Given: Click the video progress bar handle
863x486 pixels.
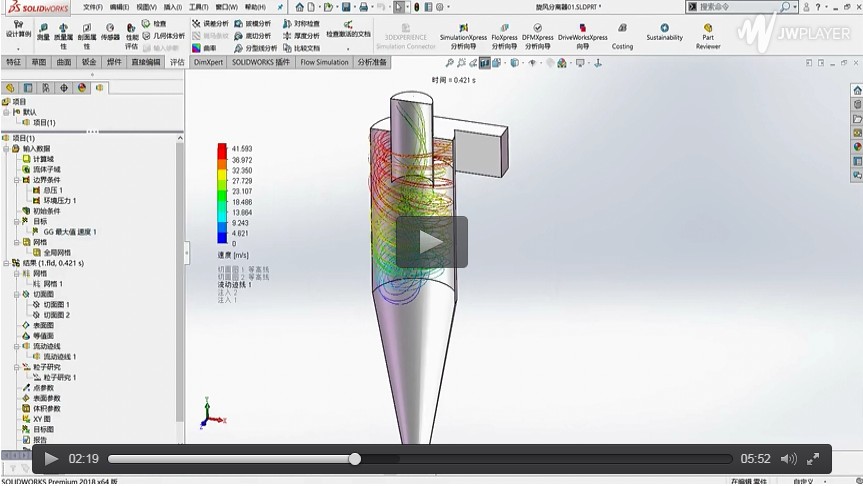Looking at the screenshot, I should tap(355, 459).
